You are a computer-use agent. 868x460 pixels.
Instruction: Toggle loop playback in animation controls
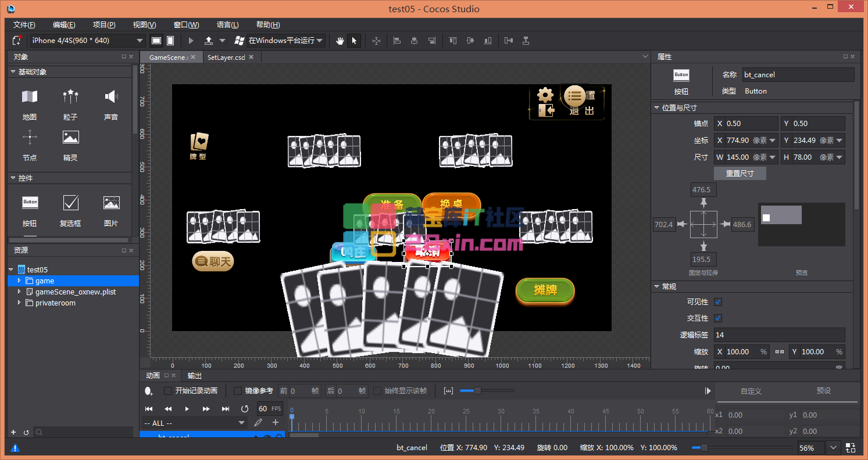tap(245, 409)
